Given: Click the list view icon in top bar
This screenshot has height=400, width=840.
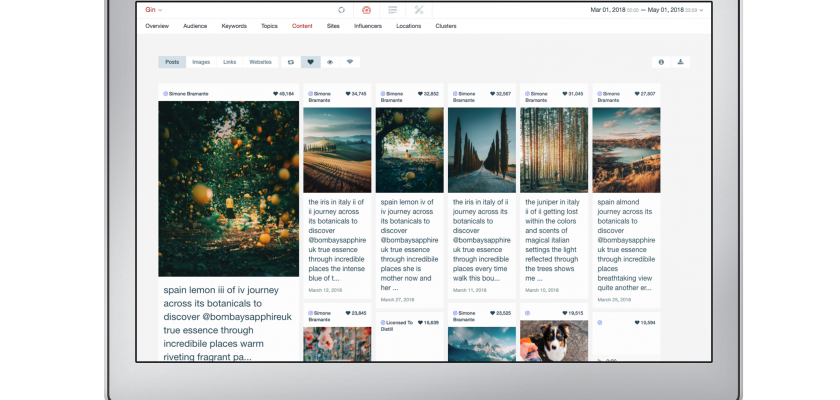Looking at the screenshot, I should pyautogui.click(x=393, y=9).
